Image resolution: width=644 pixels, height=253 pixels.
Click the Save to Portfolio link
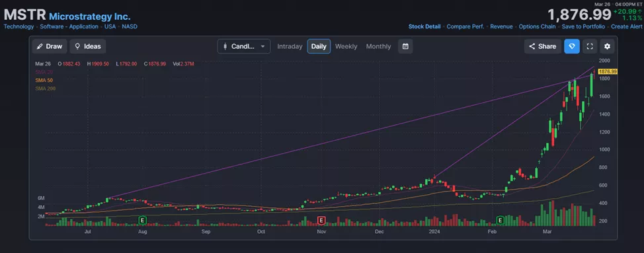pos(583,26)
